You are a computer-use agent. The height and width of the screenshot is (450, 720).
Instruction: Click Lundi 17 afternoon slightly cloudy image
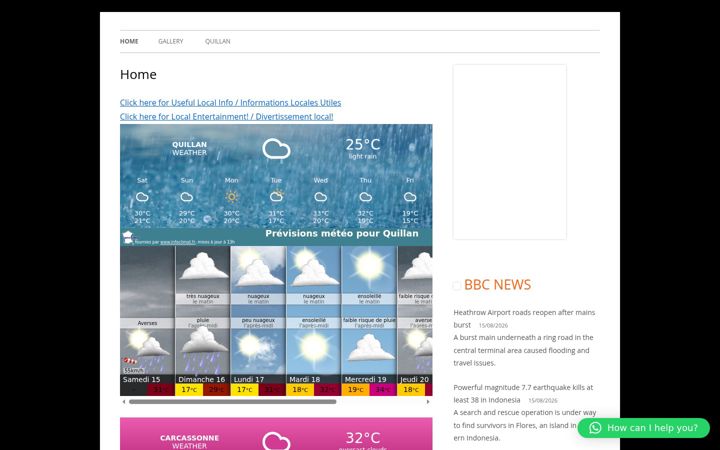[258, 351]
